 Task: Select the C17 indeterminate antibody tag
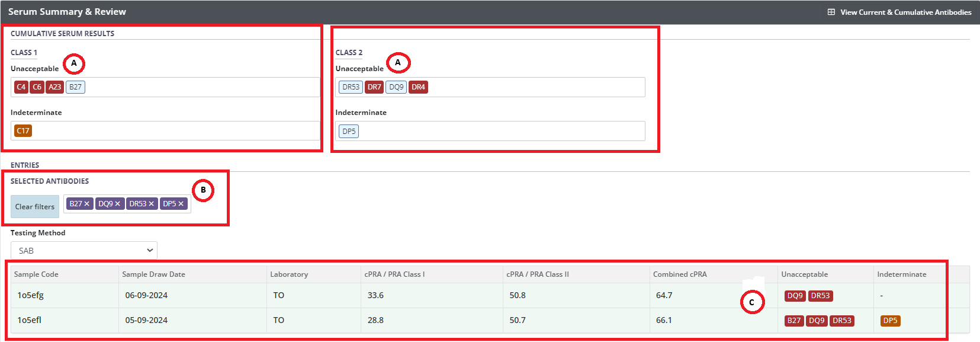point(23,131)
